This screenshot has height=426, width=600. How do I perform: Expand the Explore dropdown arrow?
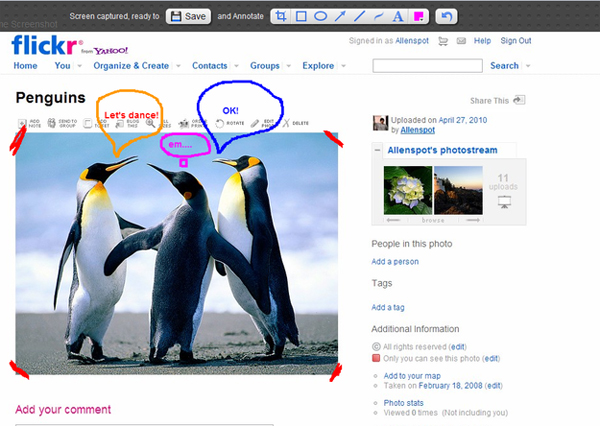(343, 66)
